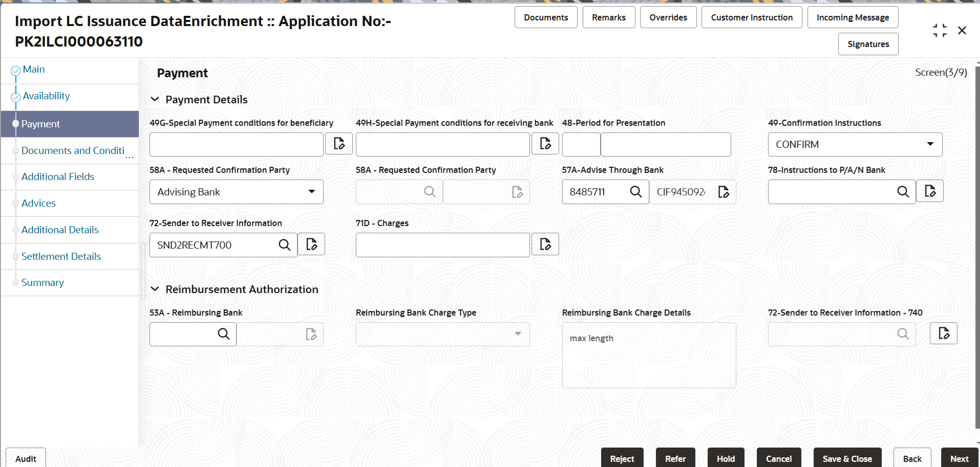Image resolution: width=980 pixels, height=467 pixels.
Task: Click the vertical scrollbar on the right
Action: point(977,248)
